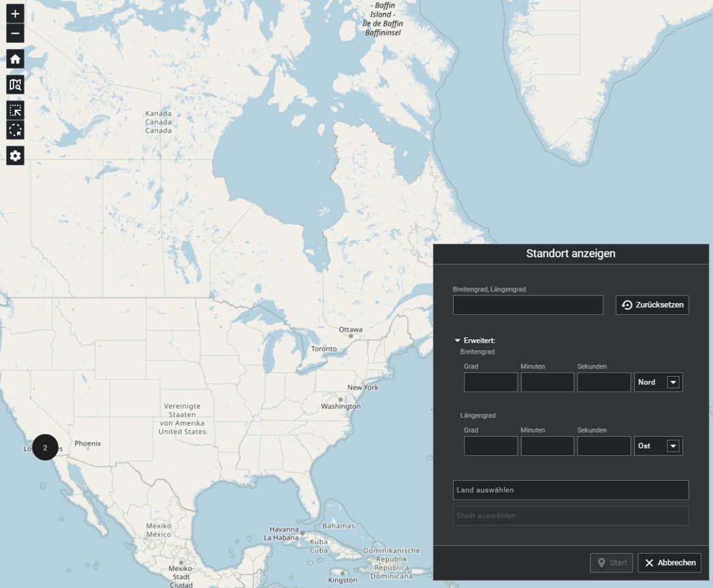Activate the rectangle selection tool

pos(15,110)
